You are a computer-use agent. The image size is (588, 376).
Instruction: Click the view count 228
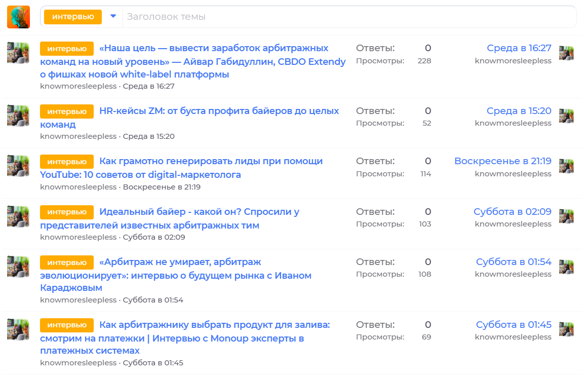tap(424, 61)
